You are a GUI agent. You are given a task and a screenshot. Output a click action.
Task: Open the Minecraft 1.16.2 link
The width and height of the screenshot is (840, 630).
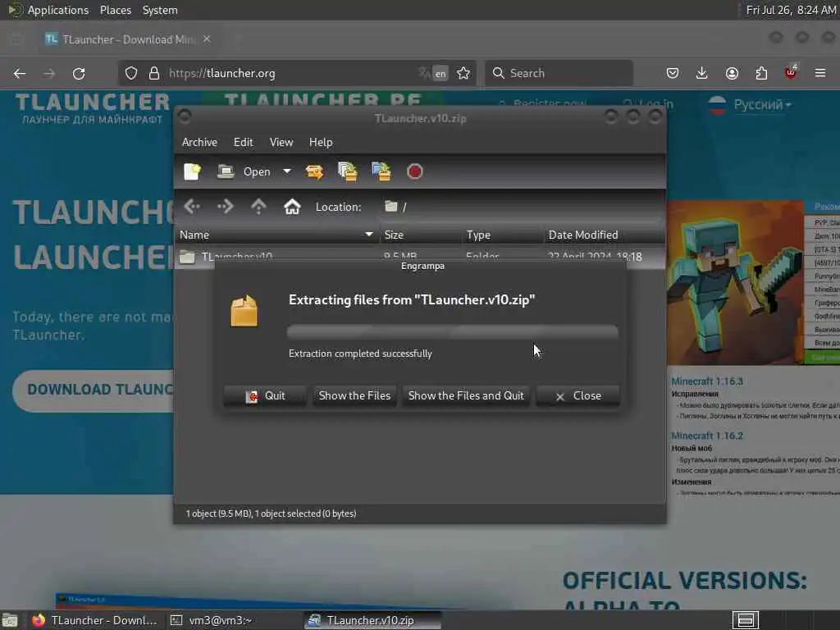(x=707, y=436)
